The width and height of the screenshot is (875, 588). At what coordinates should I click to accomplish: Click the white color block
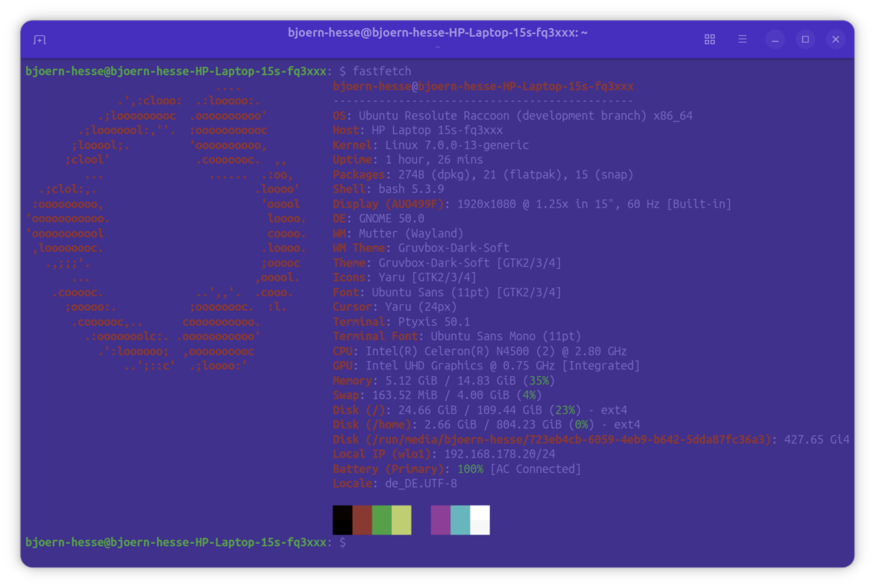point(480,520)
